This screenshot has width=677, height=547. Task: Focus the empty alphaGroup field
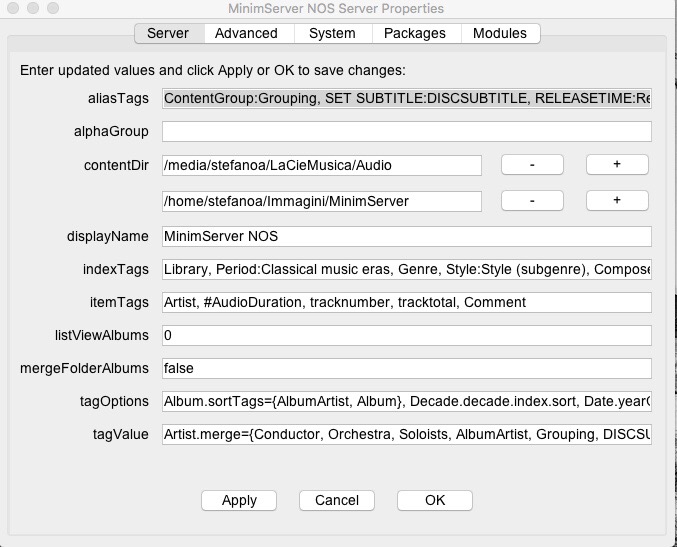(x=406, y=131)
